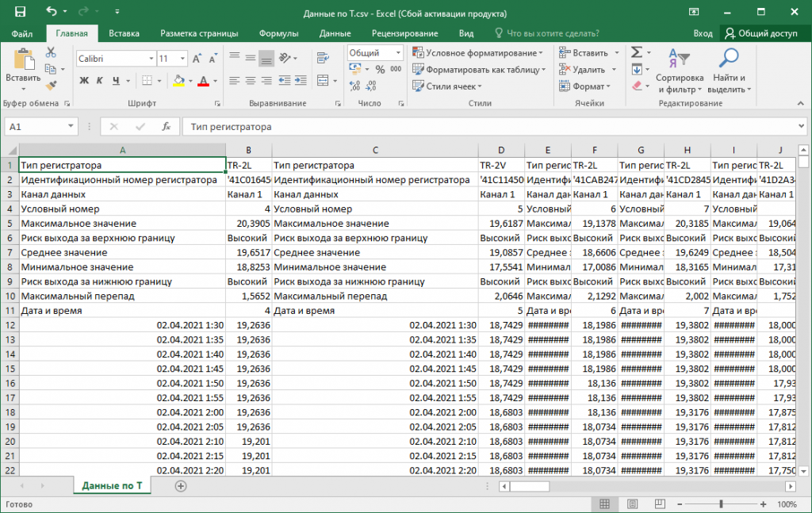Switch to Normal view in status bar
812x513 pixels.
tap(604, 503)
